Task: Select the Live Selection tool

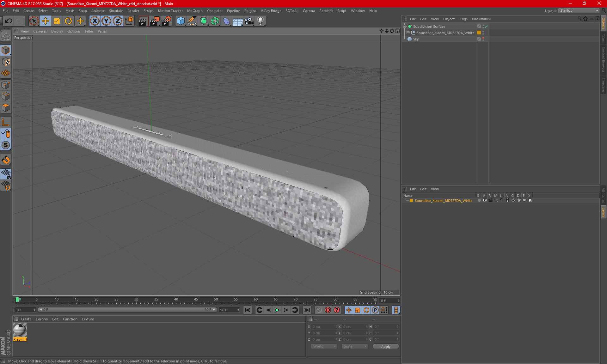Action: tap(34, 21)
